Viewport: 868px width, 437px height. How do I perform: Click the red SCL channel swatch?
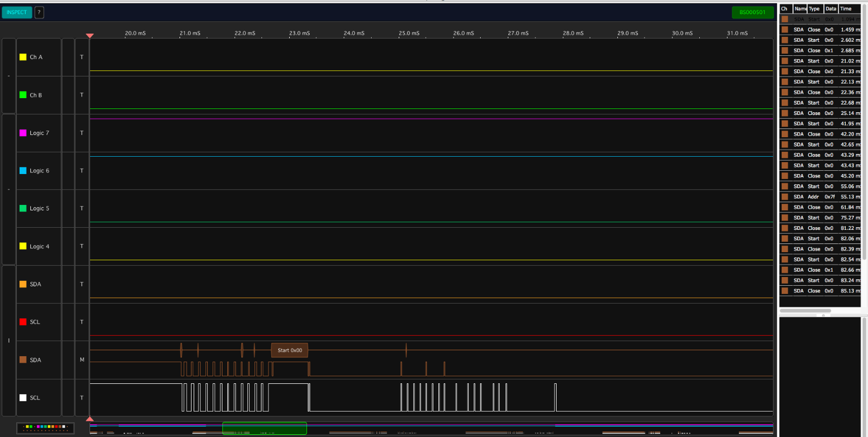coord(23,322)
